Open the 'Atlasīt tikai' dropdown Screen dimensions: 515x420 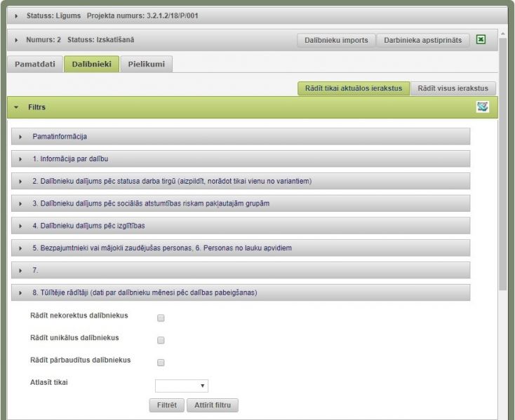181,386
